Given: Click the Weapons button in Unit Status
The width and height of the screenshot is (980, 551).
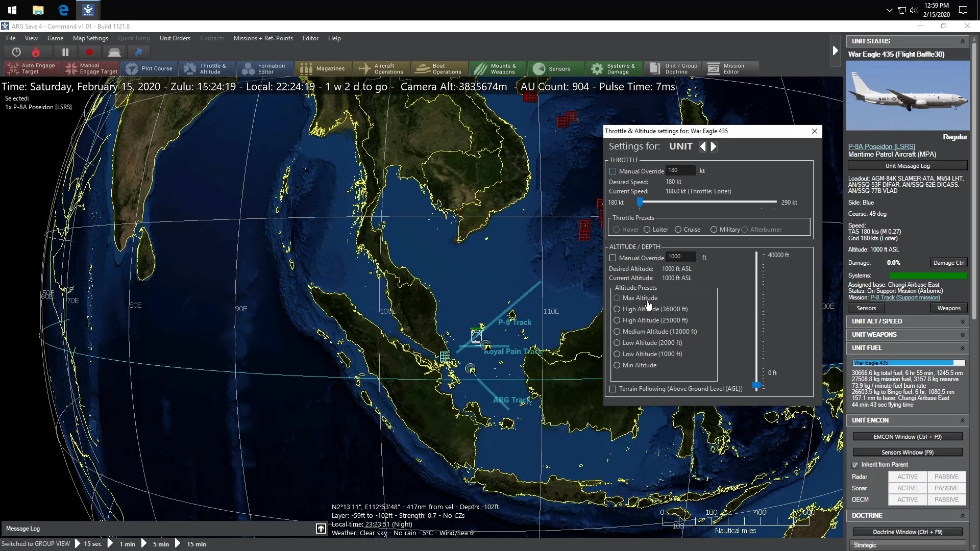Looking at the screenshot, I should click(948, 308).
